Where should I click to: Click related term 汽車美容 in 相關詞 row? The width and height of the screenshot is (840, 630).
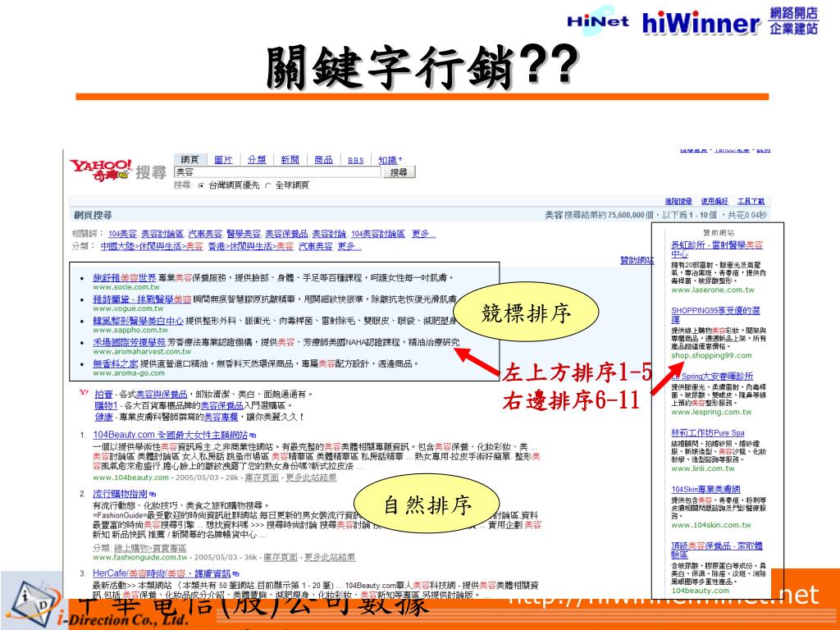pyautogui.click(x=205, y=234)
